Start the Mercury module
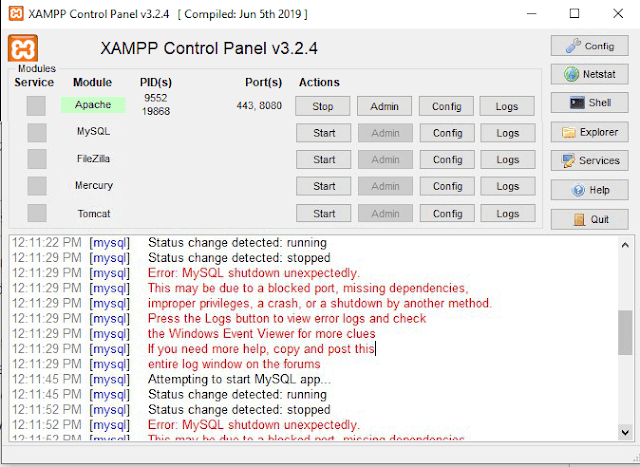The height and width of the screenshot is (467, 640). click(x=324, y=186)
